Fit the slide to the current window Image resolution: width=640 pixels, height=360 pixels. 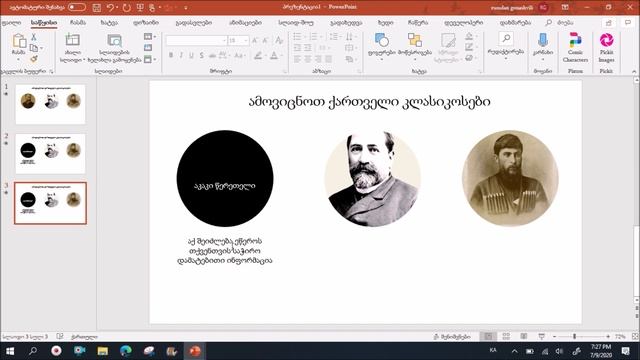point(635,337)
